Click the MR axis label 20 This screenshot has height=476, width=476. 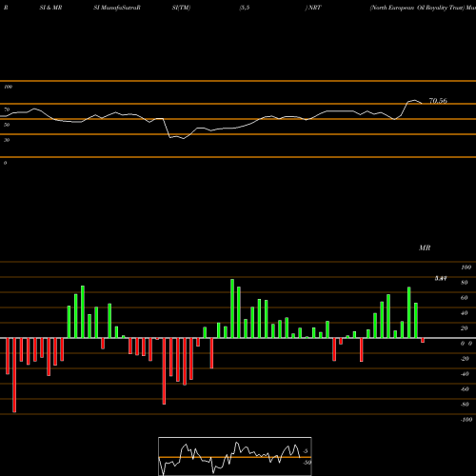click(x=465, y=328)
